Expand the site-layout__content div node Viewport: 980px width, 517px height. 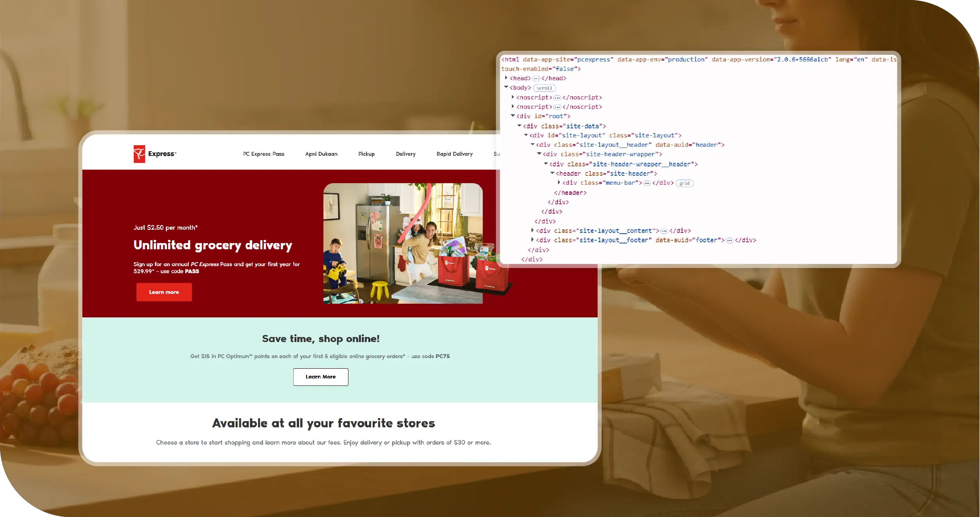coord(532,230)
